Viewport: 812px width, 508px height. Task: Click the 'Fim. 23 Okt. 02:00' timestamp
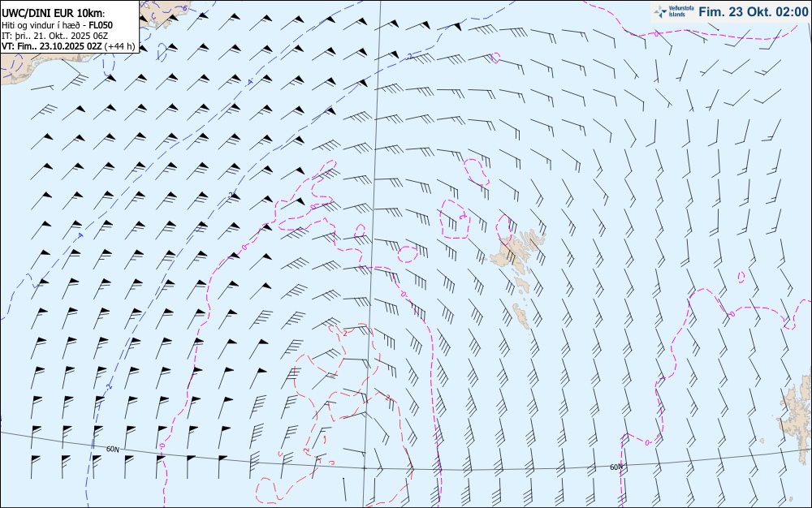coord(753,12)
